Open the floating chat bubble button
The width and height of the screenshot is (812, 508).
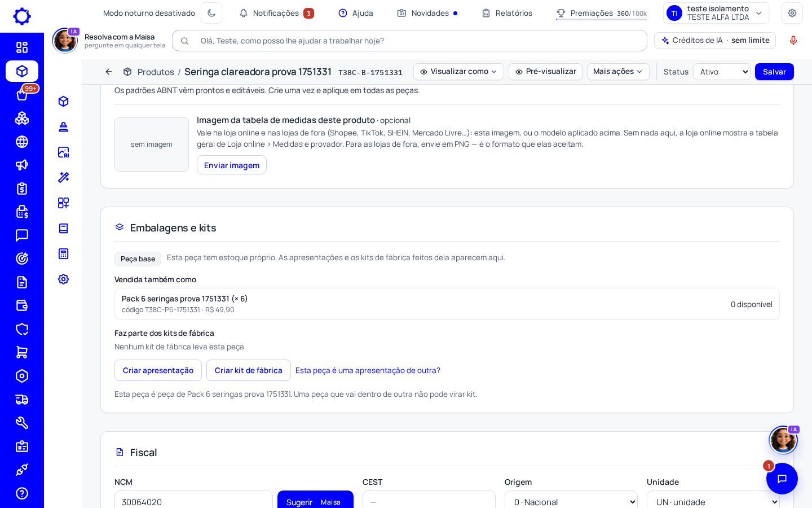tap(782, 479)
